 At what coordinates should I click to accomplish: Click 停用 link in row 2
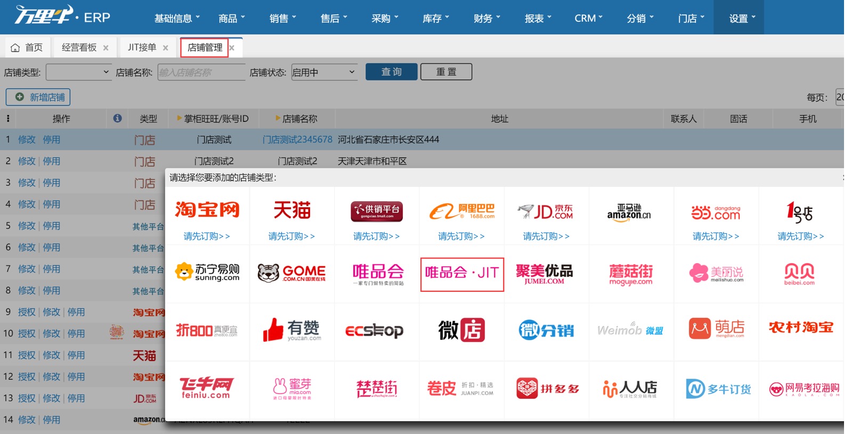pos(51,161)
